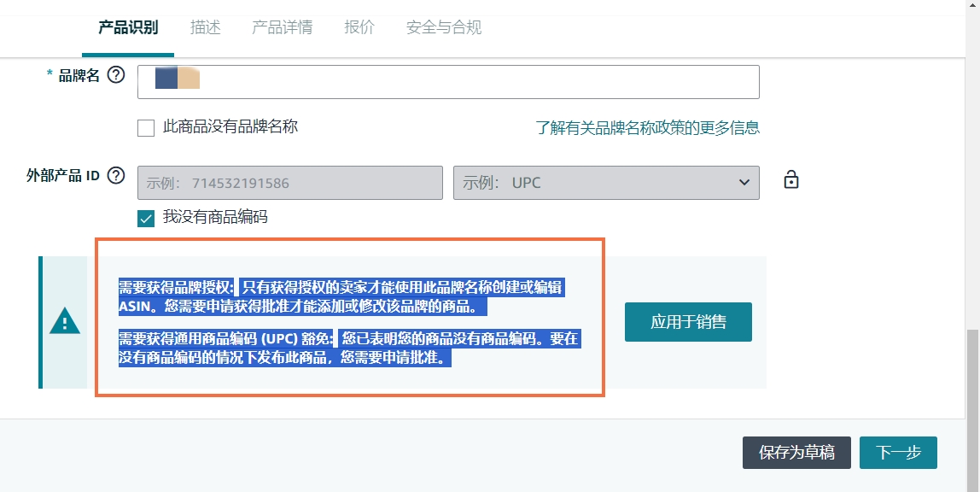
Task: Click the lock icon beside UPC dropdown
Action: (x=791, y=180)
